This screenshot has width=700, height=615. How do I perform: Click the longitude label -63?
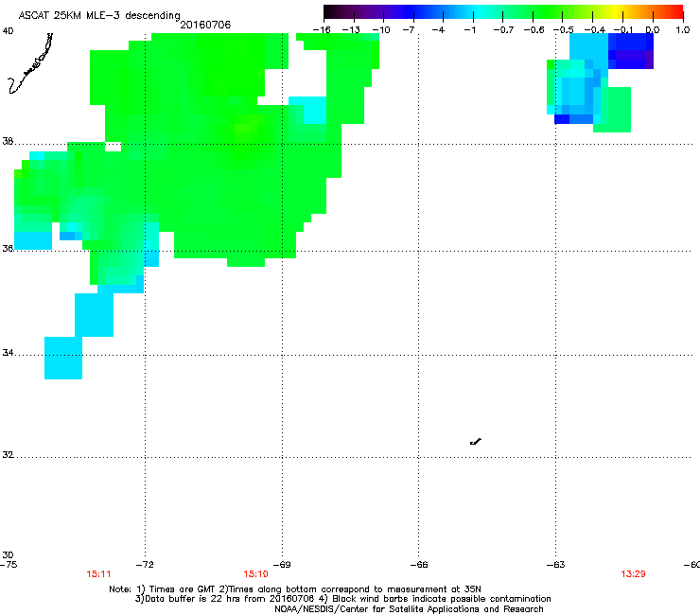coord(556,565)
